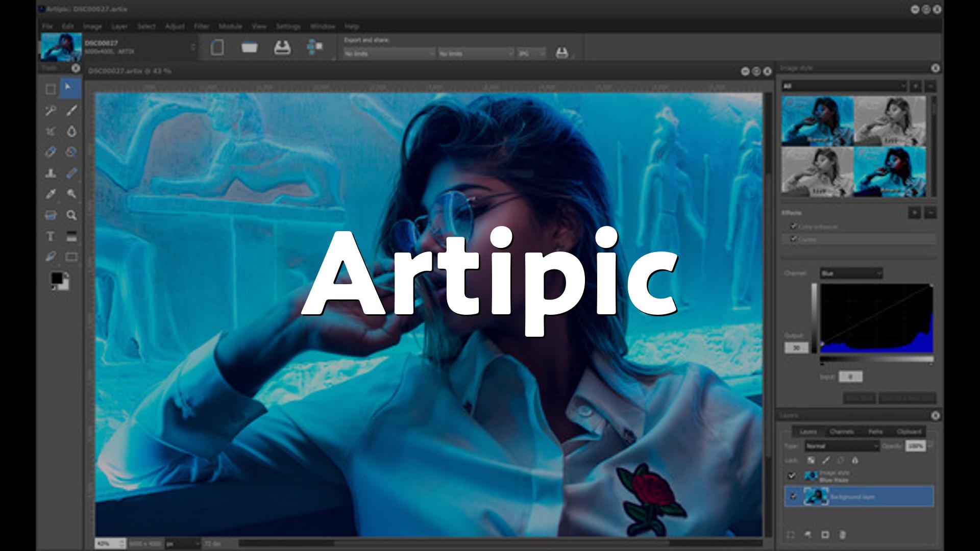The width and height of the screenshot is (980, 551).
Task: Open the Channel dropdown set to Blue
Action: (x=851, y=273)
